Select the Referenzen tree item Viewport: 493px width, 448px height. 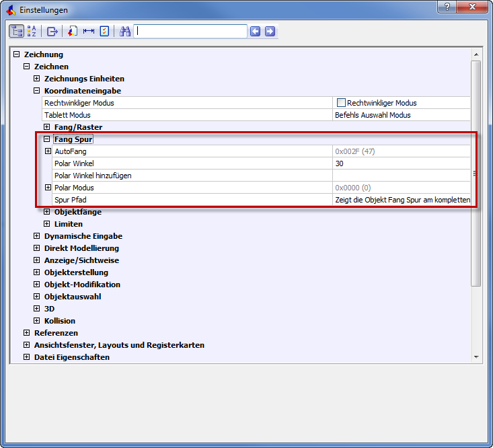point(56,333)
